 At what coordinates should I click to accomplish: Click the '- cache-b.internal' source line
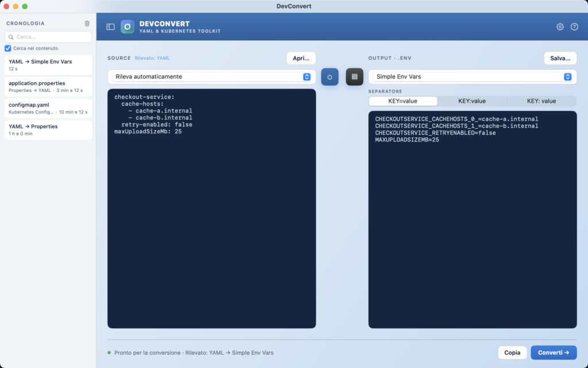tap(160, 117)
